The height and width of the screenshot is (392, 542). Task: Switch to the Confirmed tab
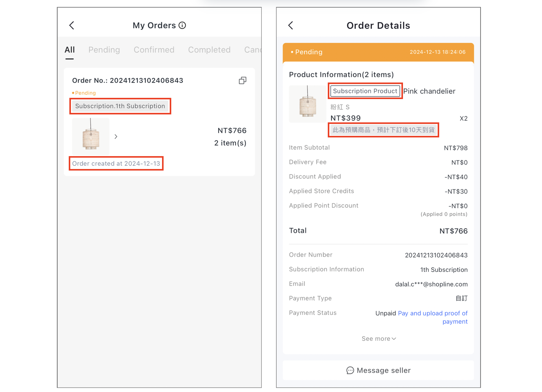pyautogui.click(x=154, y=50)
